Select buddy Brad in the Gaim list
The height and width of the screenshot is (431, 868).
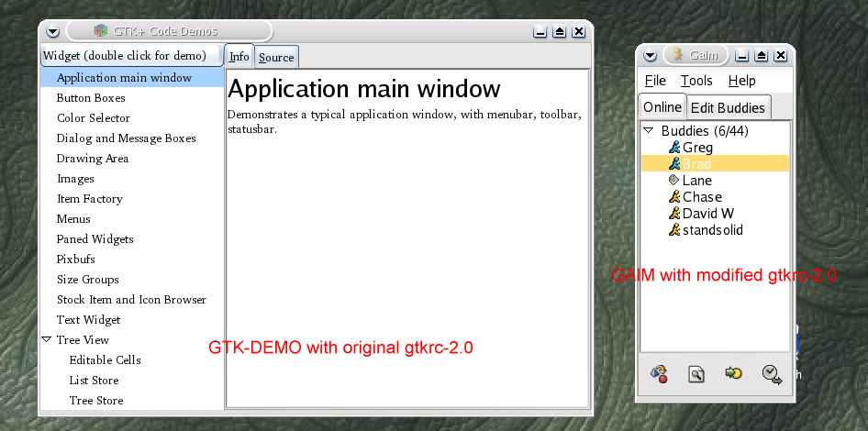click(715, 164)
